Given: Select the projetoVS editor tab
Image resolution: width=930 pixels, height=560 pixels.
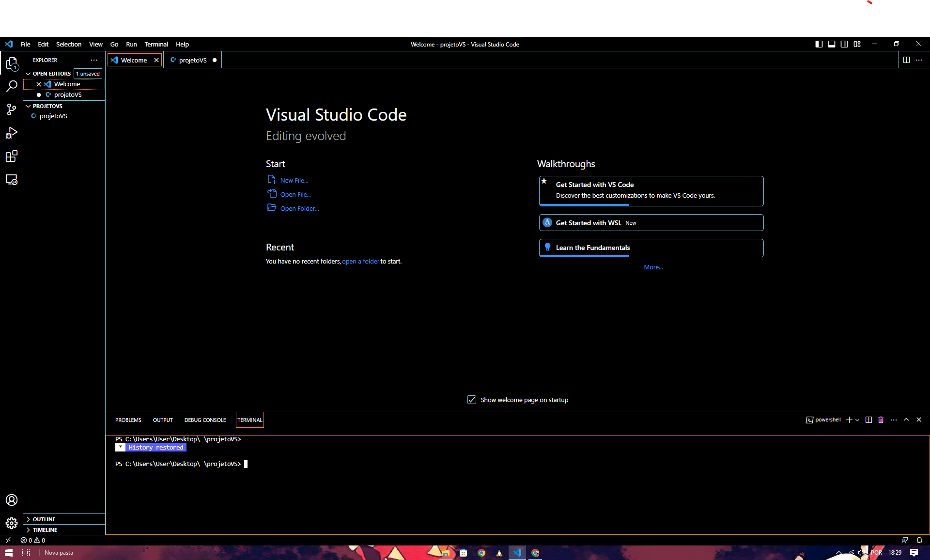Looking at the screenshot, I should point(193,60).
